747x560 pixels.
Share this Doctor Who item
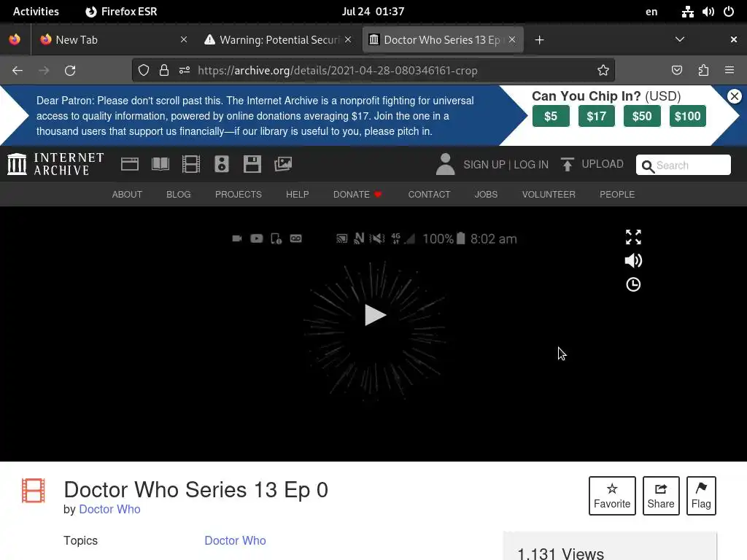661,496
